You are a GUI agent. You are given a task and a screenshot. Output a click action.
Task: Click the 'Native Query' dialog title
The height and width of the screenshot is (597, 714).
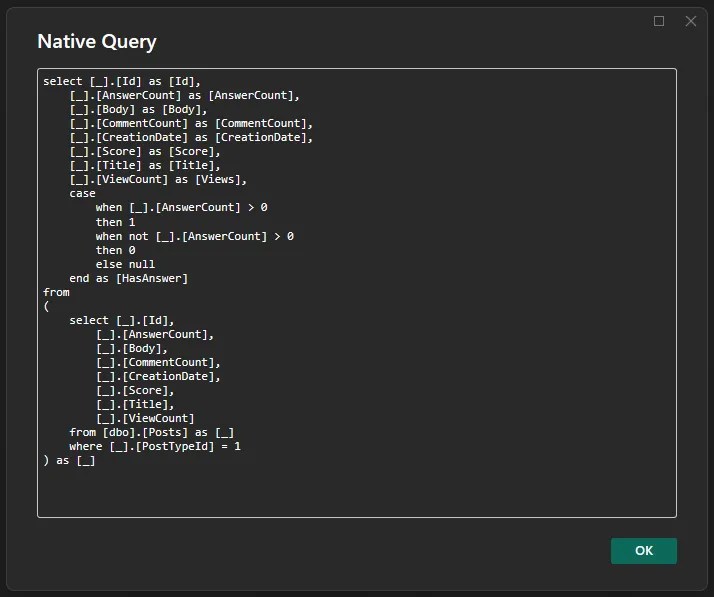point(97,41)
